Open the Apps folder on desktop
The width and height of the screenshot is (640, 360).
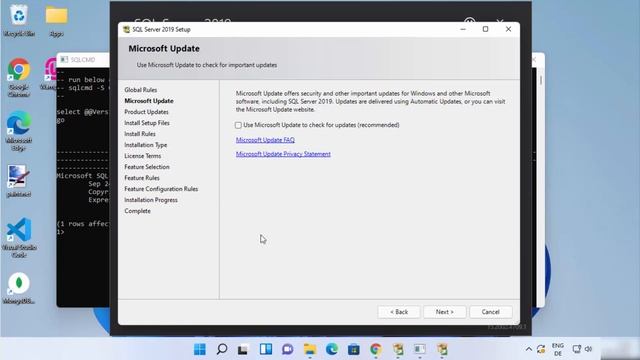(56, 20)
